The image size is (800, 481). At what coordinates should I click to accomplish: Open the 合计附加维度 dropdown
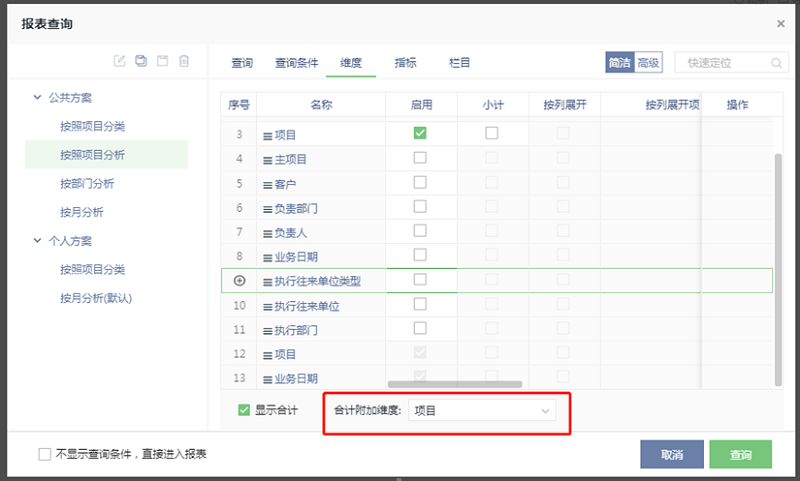(482, 411)
